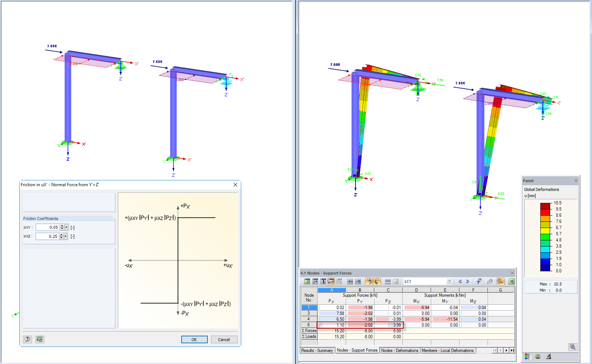The height and width of the screenshot is (364, 592).
Task: Confirm friction settings with OK
Action: tap(194, 339)
